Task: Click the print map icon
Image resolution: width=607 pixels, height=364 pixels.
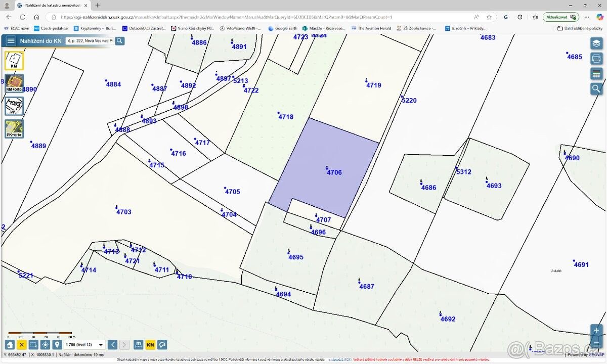Action: tap(596, 59)
